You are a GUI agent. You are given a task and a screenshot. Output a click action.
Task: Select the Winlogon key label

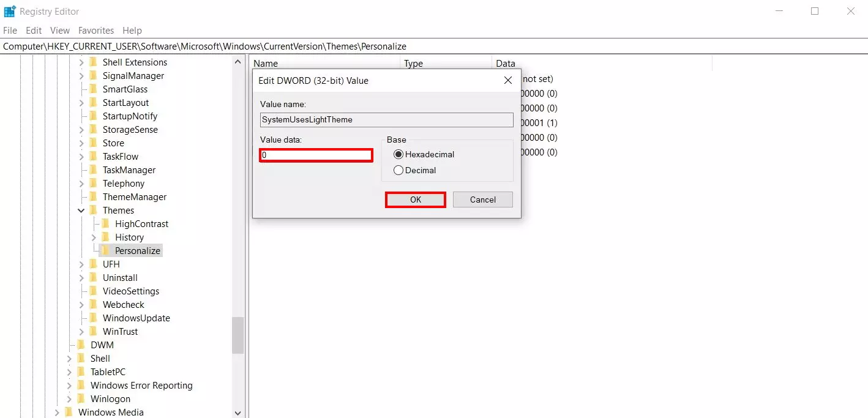click(110, 399)
